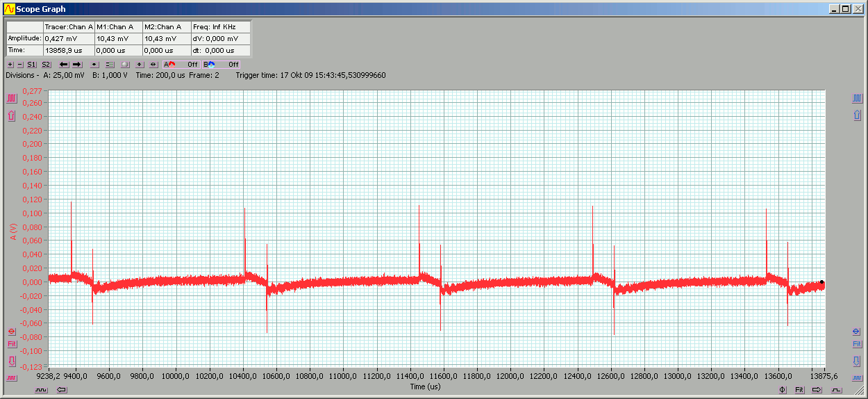Click the vertical marker diamond toolbar button
Viewport: 868px width, 399px height.
coord(140,65)
